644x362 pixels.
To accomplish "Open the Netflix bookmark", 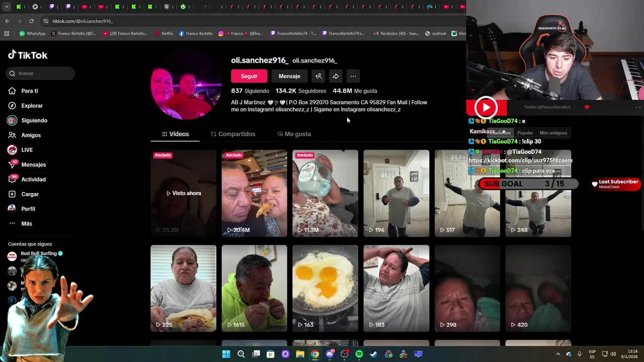I will coord(164,34).
